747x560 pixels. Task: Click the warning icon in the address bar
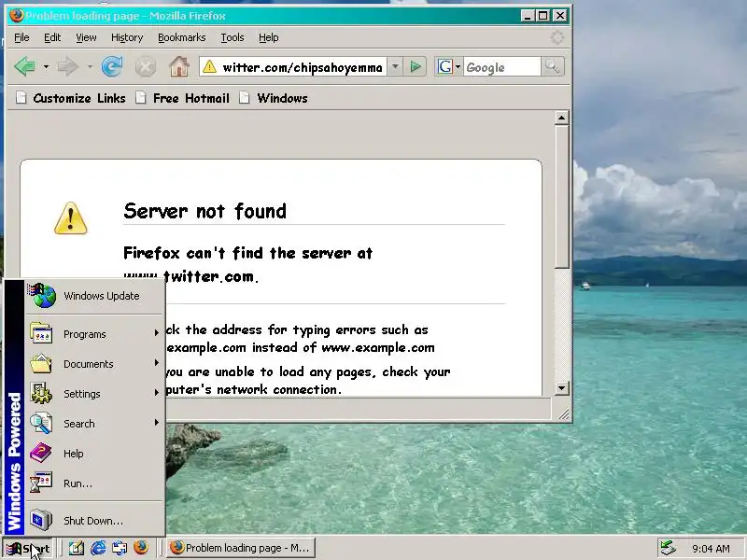(x=209, y=67)
